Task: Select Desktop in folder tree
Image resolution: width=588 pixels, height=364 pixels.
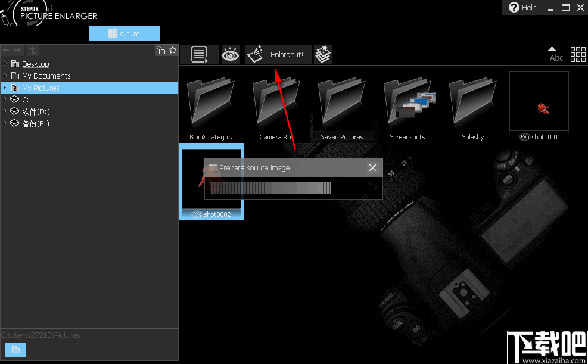Action: point(36,64)
